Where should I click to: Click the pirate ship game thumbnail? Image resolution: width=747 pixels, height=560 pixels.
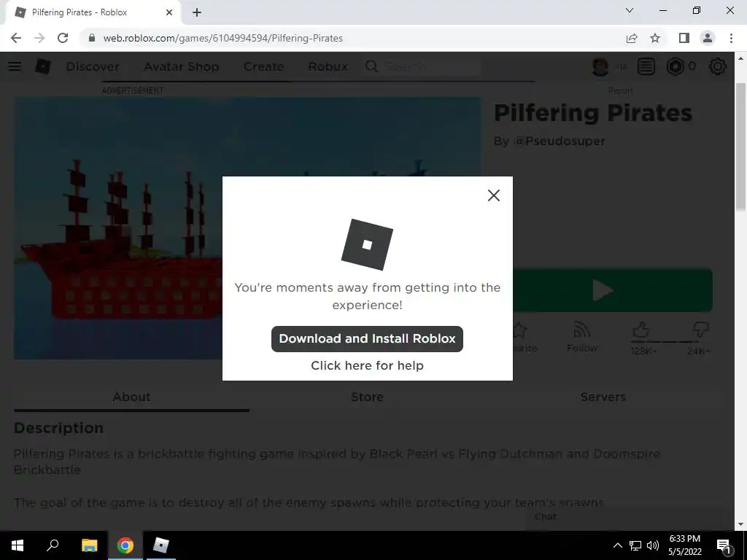(x=247, y=228)
